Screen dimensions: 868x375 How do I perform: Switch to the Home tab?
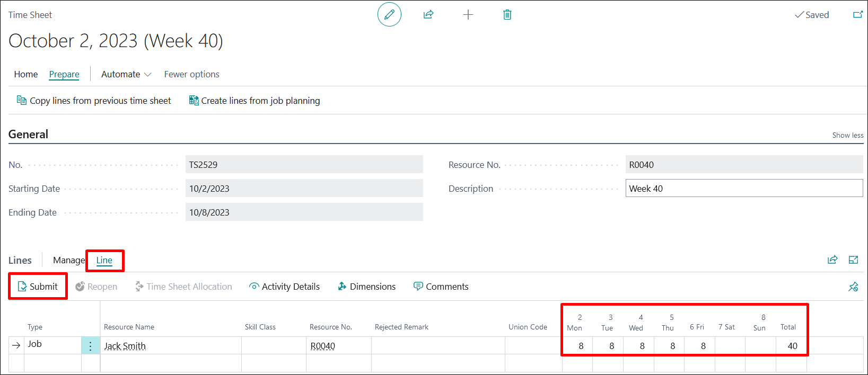[x=26, y=74]
